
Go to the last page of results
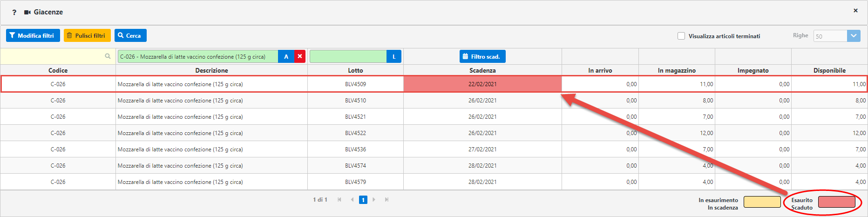387,200
